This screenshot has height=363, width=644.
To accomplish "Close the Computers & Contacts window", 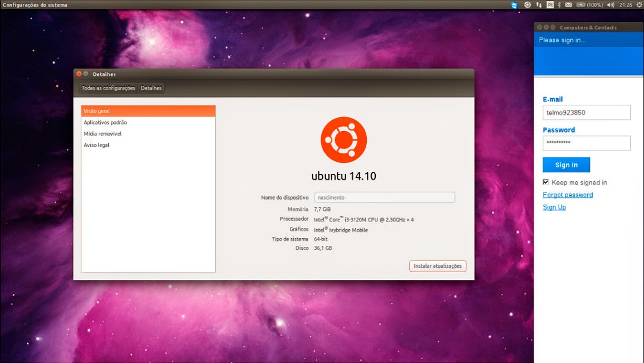I will [x=540, y=27].
